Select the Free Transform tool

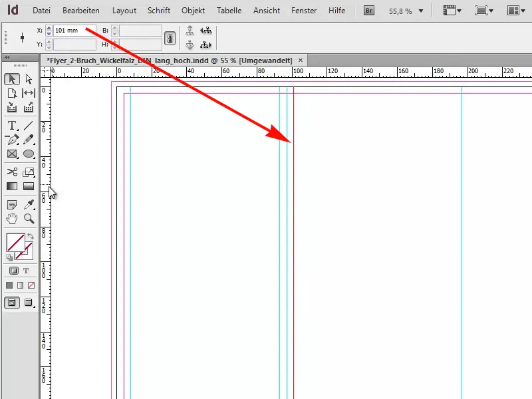[x=29, y=172]
